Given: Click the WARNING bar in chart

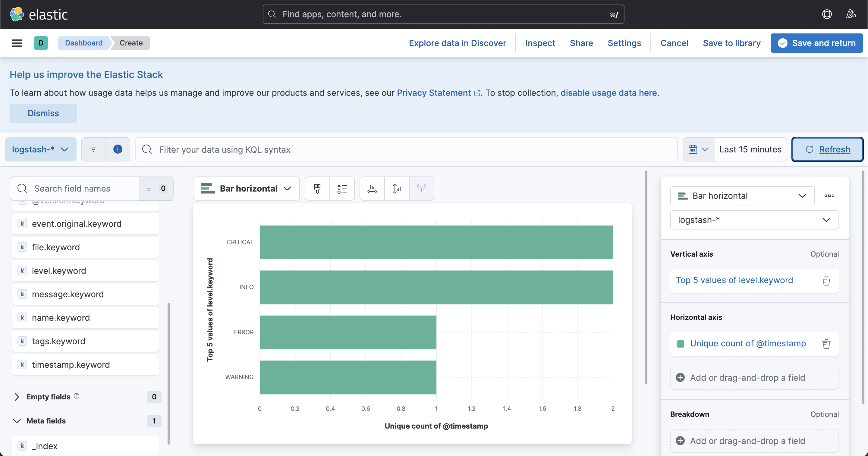Looking at the screenshot, I should coord(348,377).
